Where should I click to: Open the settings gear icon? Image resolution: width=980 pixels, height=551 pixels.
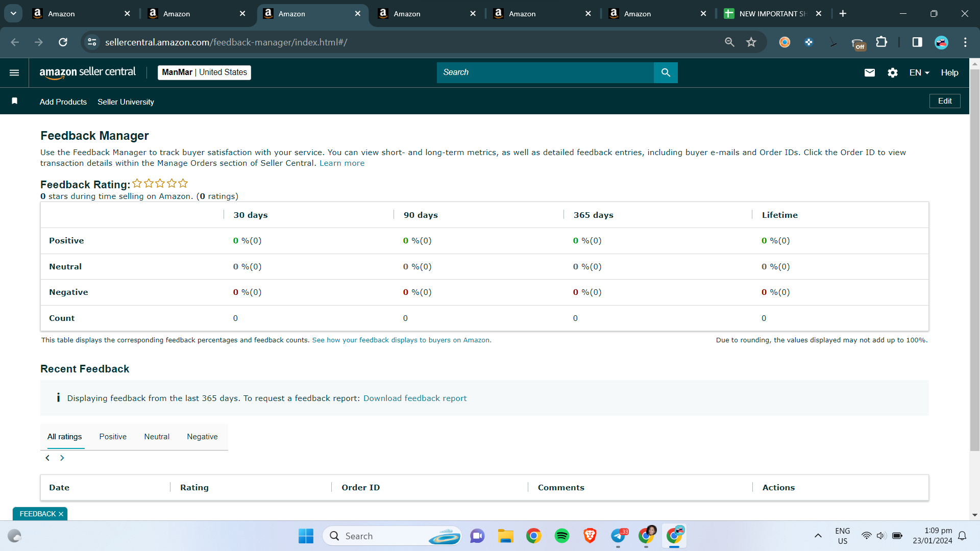(893, 72)
